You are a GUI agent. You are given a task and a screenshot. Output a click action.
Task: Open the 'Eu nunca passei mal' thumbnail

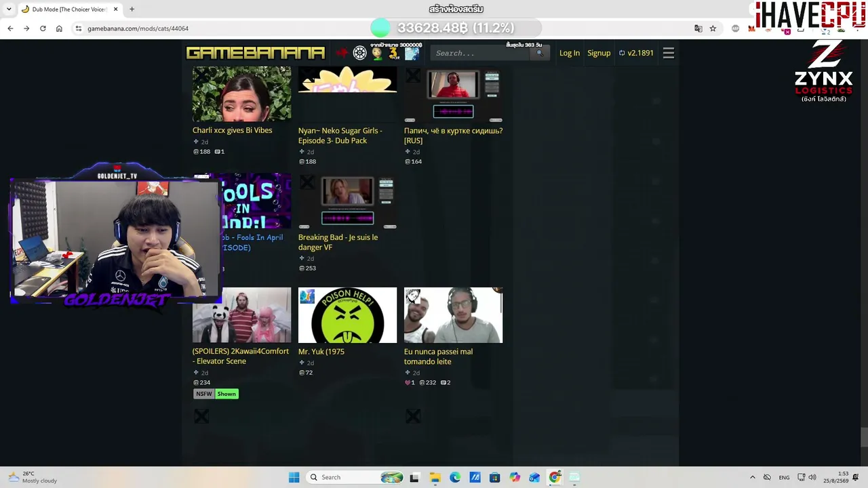pyautogui.click(x=453, y=315)
